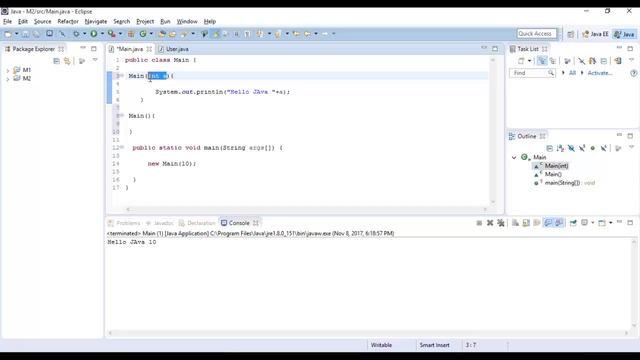This screenshot has width=640, height=360.
Task: Open the Problems view tab
Action: click(x=124, y=223)
